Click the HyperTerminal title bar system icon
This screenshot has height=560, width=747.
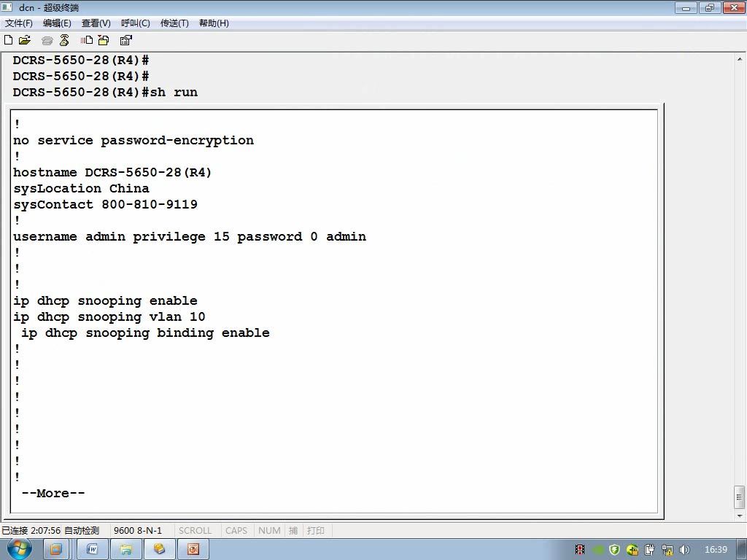[7, 7]
